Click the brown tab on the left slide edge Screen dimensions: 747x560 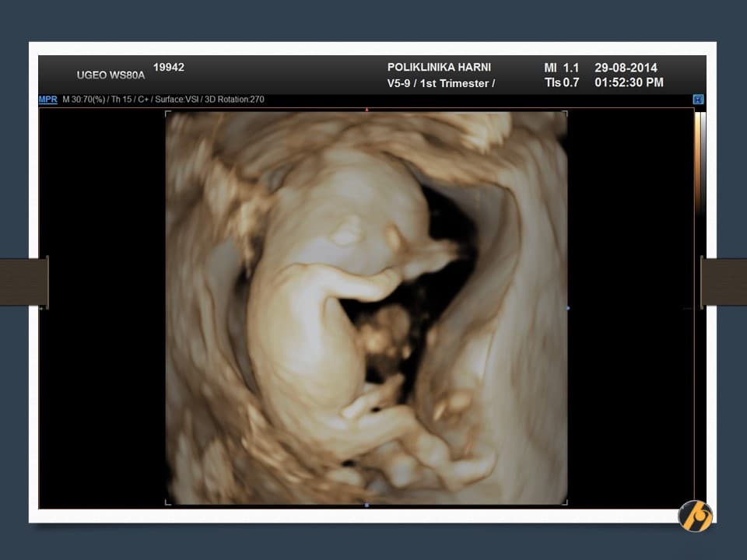coord(23,282)
